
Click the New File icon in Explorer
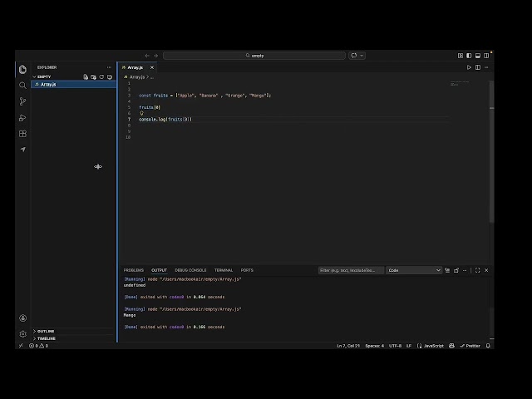[86, 77]
